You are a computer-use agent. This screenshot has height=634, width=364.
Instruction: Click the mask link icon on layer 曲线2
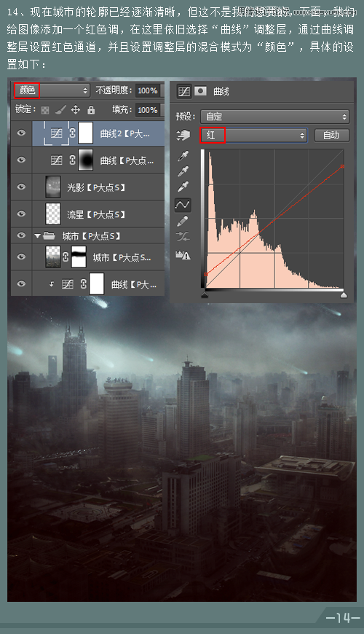[73, 133]
